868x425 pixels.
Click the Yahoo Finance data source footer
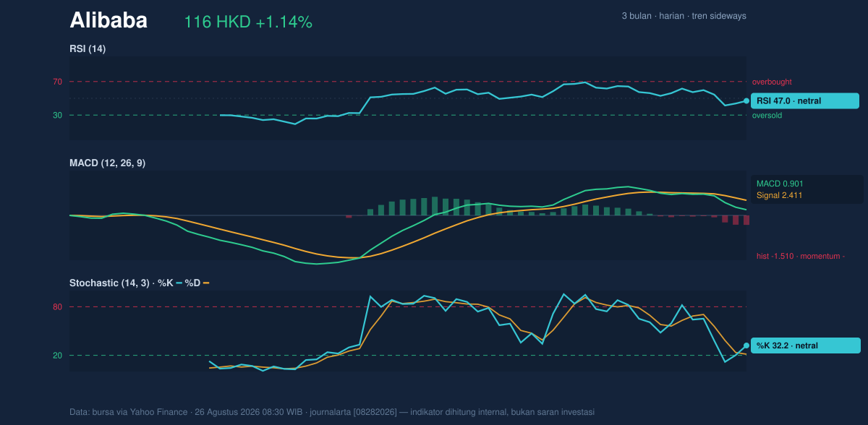pyautogui.click(x=332, y=413)
